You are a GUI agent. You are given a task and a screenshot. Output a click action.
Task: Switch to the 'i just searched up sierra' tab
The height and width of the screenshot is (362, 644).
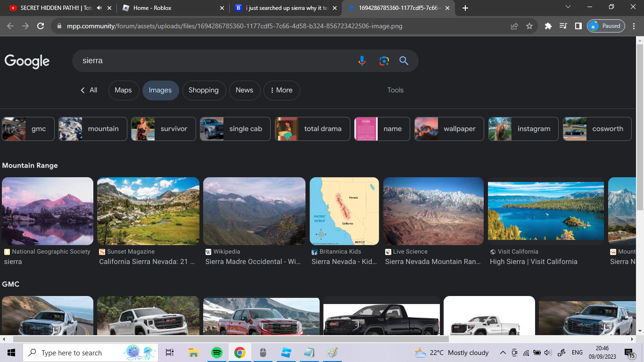pos(286,8)
